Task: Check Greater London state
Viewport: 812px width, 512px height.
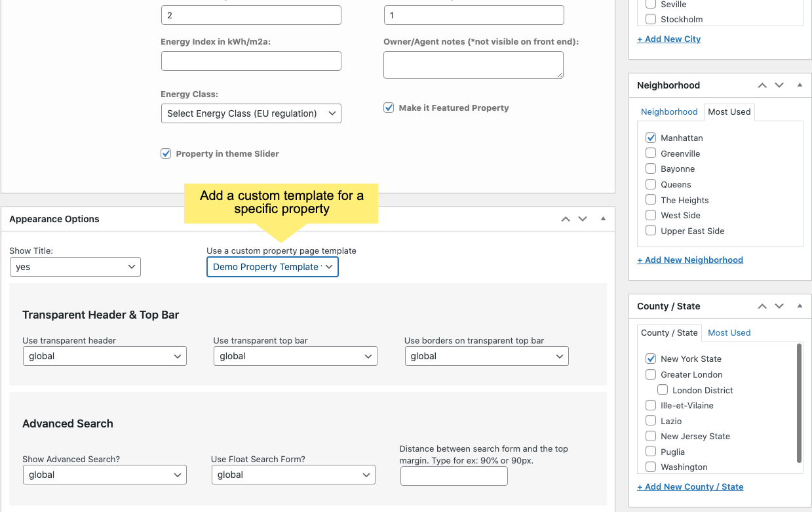Action: [651, 374]
